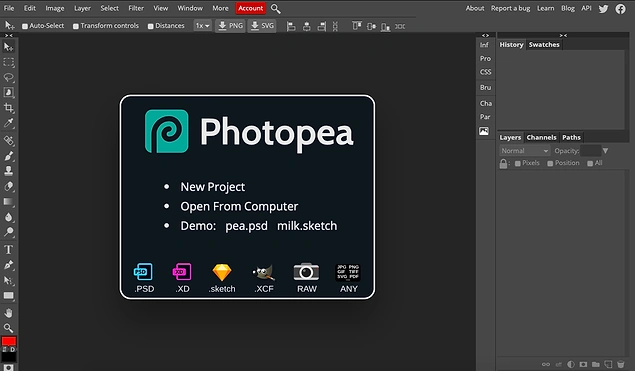
Task: Open the search magnifier in menu bar
Action: pos(275,9)
